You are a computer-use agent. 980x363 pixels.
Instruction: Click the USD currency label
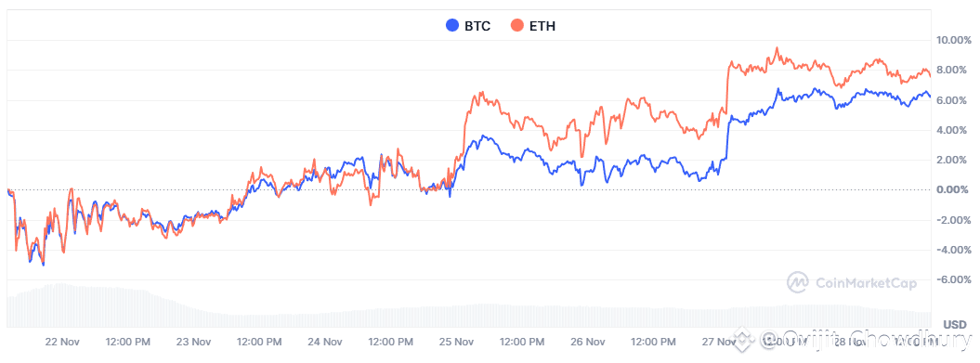[954, 325]
